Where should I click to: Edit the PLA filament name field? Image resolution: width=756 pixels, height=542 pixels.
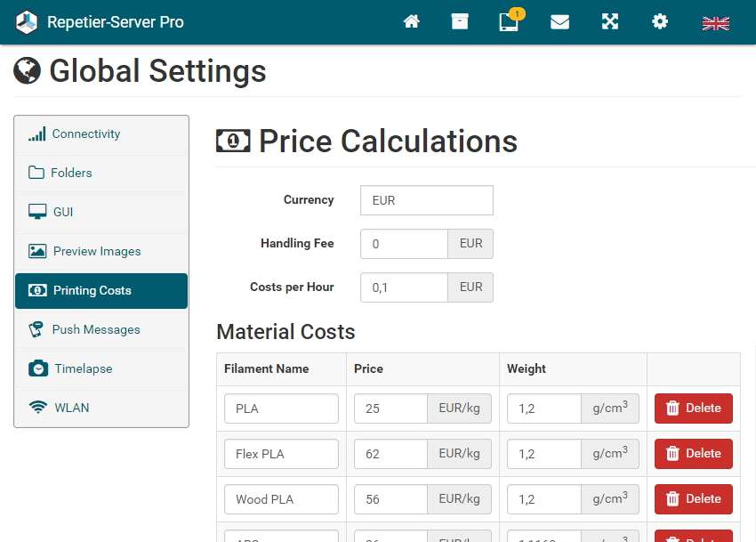281,409
